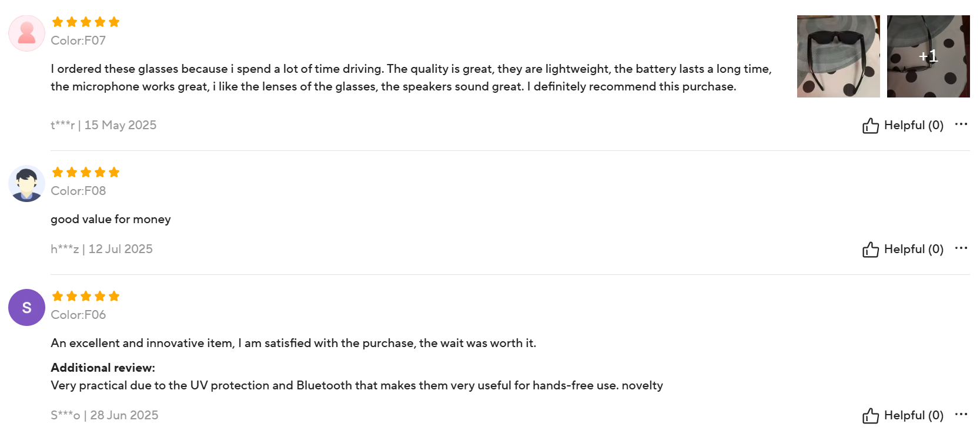
Task: Click the Additional review heading
Action: click(103, 368)
